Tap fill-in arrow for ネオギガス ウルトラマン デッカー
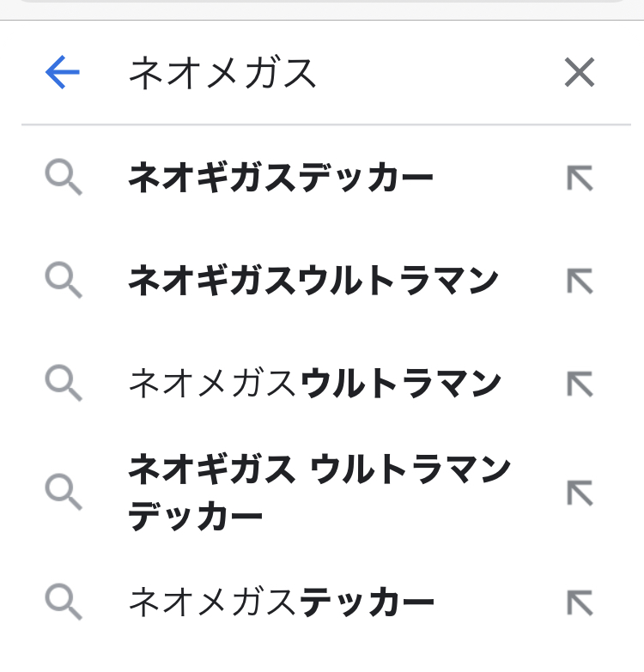The image size is (644, 672). pos(580,493)
